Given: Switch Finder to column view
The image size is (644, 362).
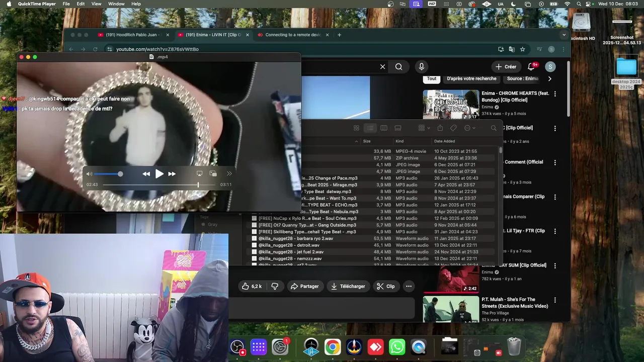Looking at the screenshot, I should pos(384,128).
